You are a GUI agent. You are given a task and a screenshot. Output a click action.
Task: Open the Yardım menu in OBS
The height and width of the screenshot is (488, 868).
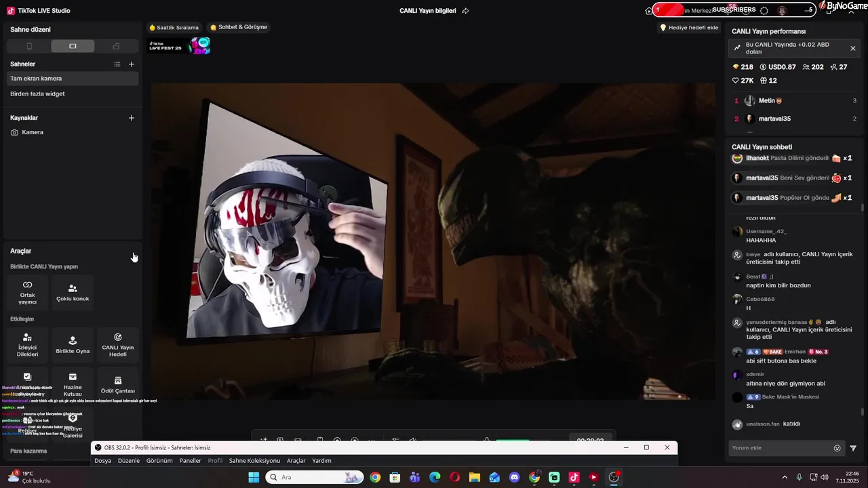click(x=321, y=461)
